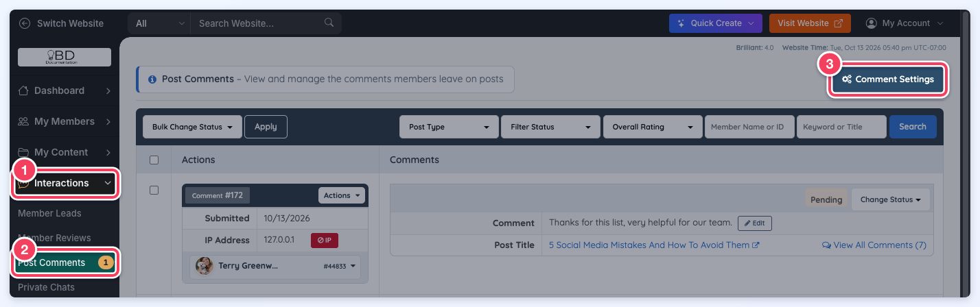Collapse the Interactions menu
This screenshot has height=307, width=980.
tap(65, 183)
